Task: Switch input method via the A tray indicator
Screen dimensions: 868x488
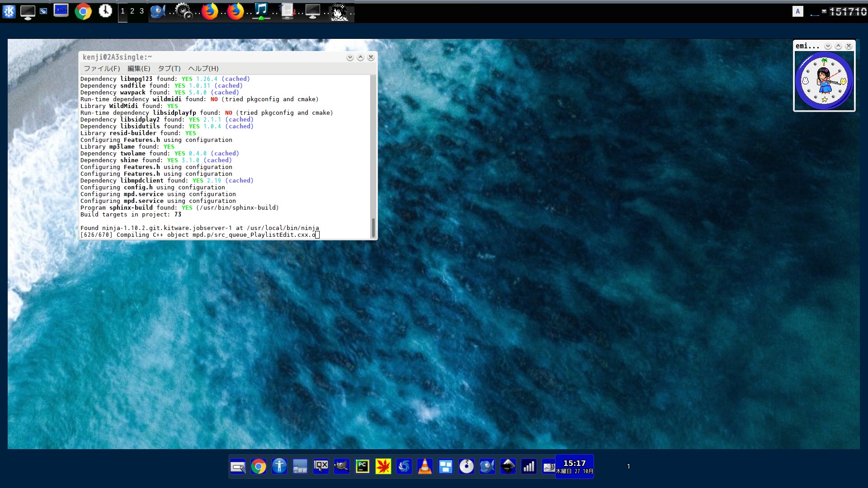Action: click(x=797, y=11)
